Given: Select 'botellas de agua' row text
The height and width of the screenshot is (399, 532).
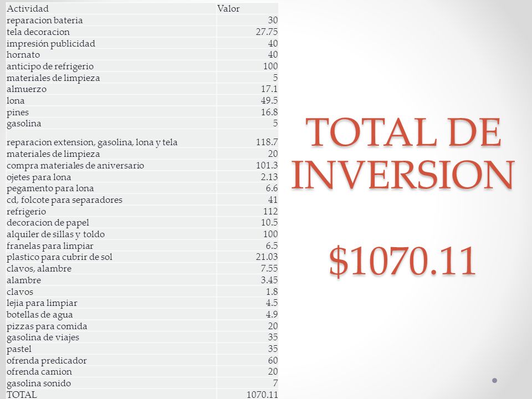Looking at the screenshot, I should click(x=40, y=315).
